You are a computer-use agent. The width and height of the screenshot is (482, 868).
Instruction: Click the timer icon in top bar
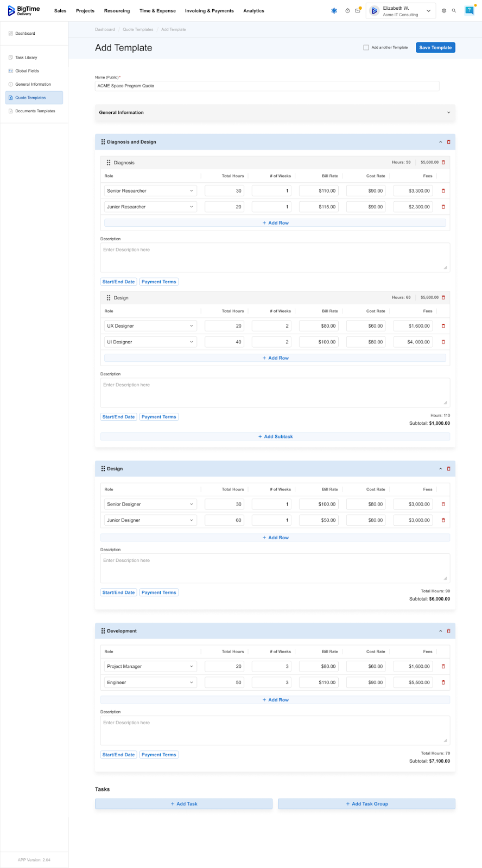pyautogui.click(x=347, y=11)
